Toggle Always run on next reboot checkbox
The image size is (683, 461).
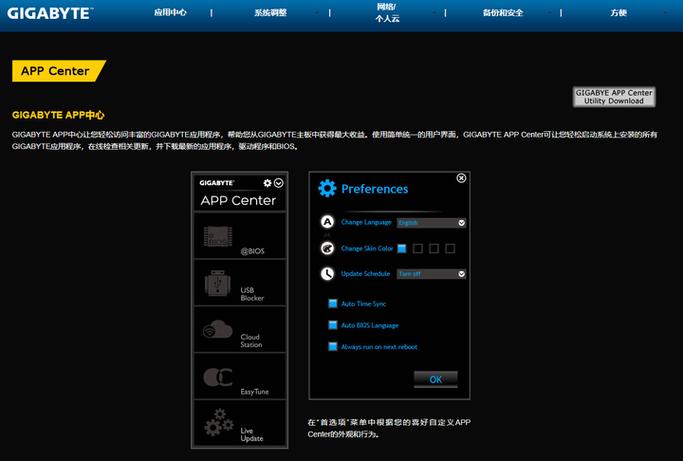click(333, 346)
